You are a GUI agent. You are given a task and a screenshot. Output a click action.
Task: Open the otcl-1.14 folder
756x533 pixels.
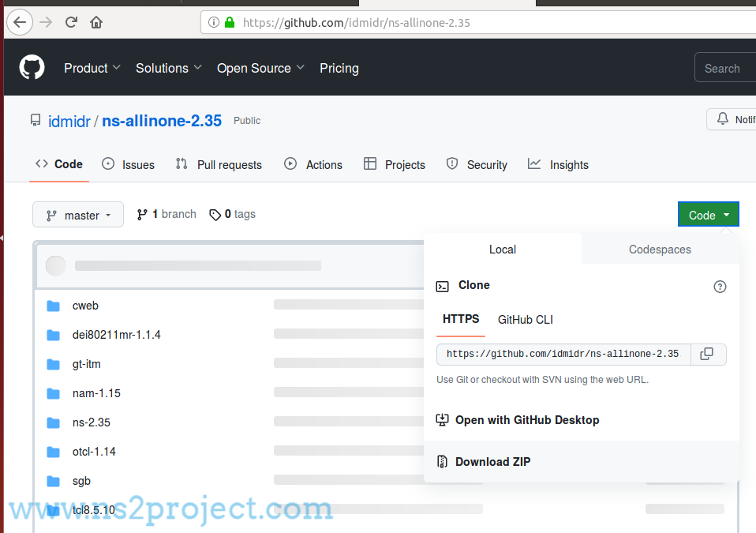(x=94, y=452)
